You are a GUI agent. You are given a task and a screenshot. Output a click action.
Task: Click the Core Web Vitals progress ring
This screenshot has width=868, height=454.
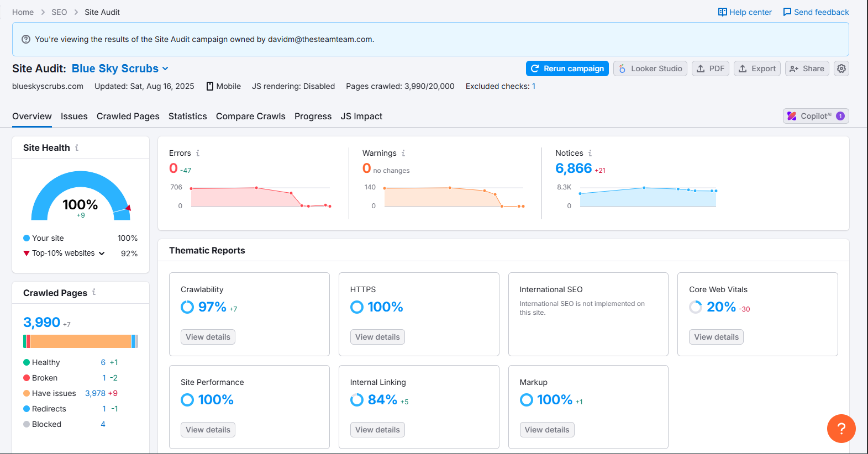696,307
